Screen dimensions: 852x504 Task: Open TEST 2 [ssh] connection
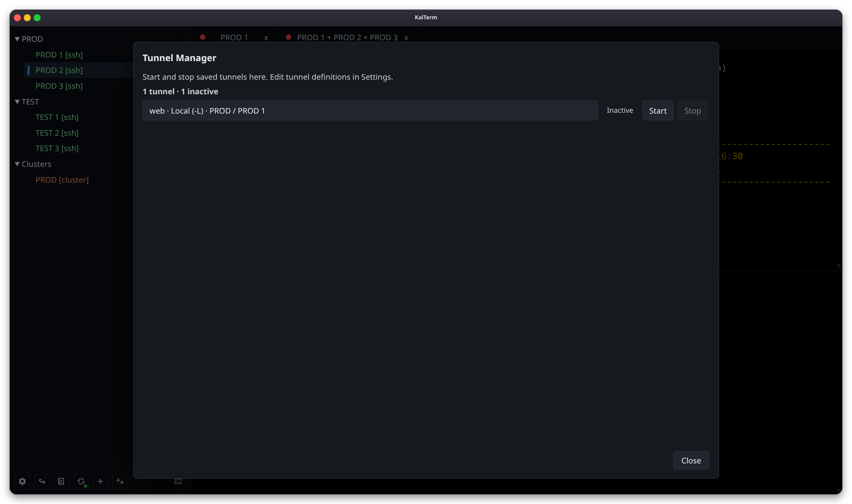click(x=57, y=133)
